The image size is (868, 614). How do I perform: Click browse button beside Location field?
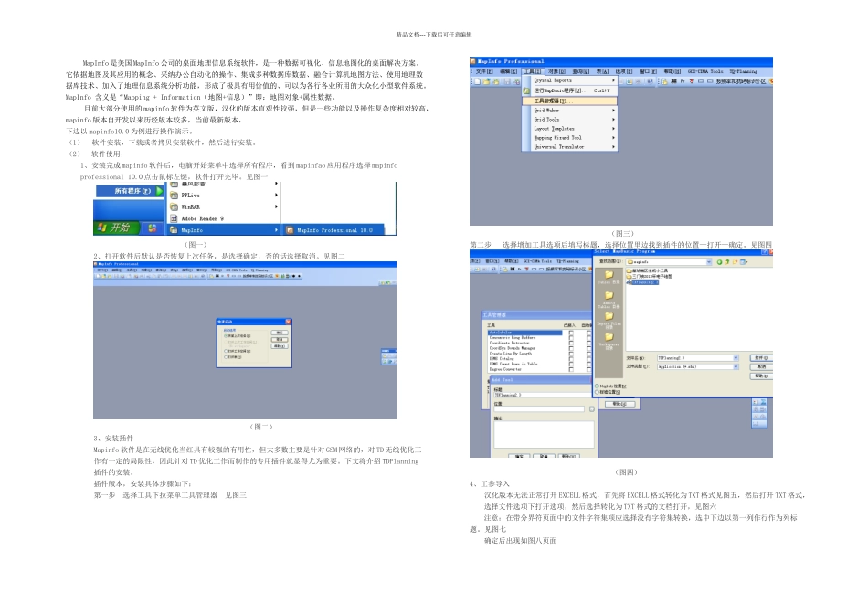[592, 409]
